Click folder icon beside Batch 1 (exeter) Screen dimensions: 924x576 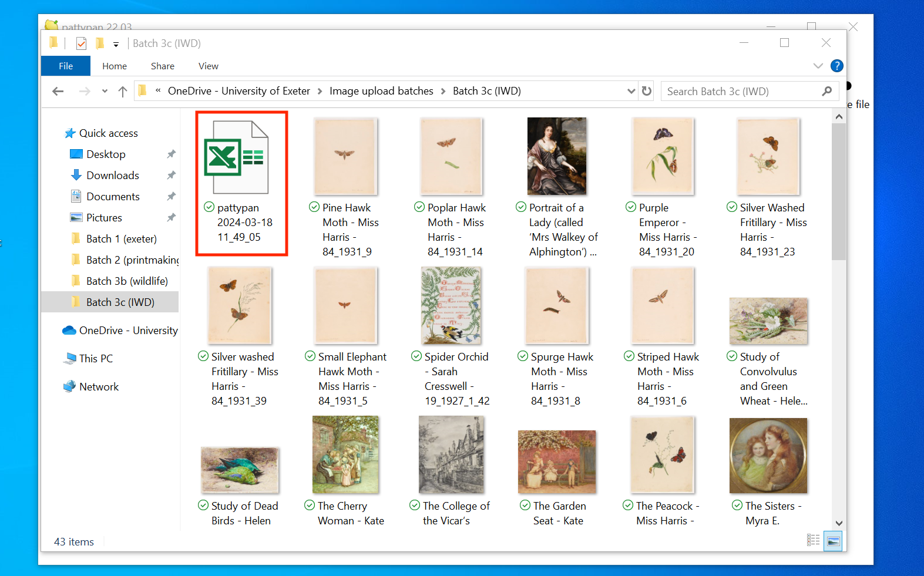tap(76, 238)
